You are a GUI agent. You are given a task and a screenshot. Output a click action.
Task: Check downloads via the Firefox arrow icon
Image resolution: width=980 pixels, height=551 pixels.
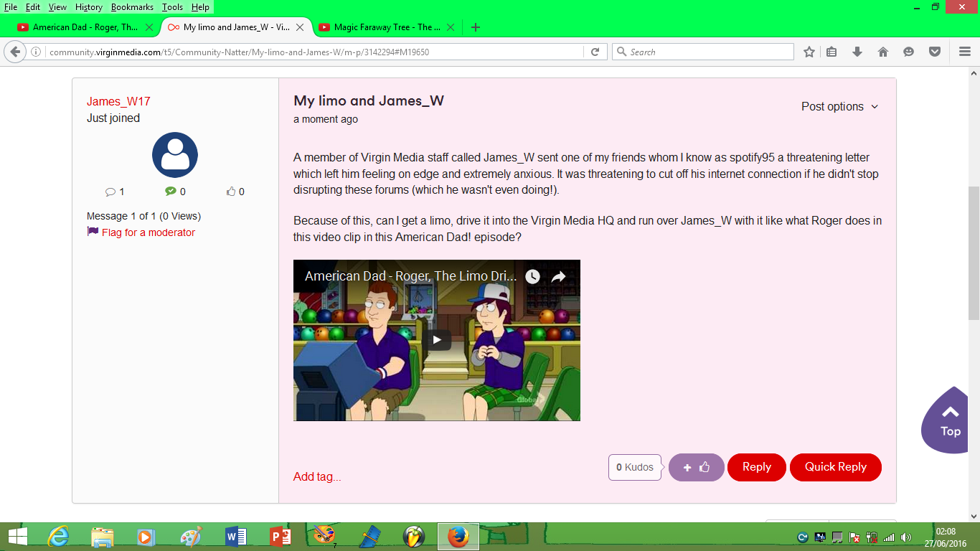pos(857,51)
